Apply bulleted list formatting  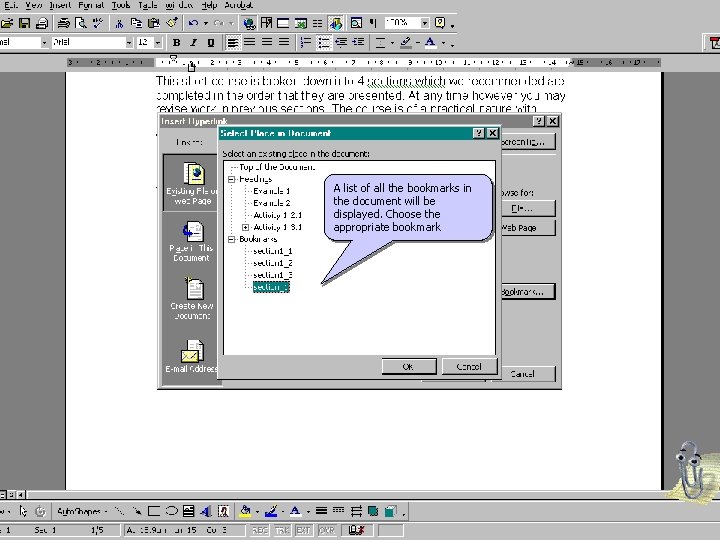[x=324, y=43]
